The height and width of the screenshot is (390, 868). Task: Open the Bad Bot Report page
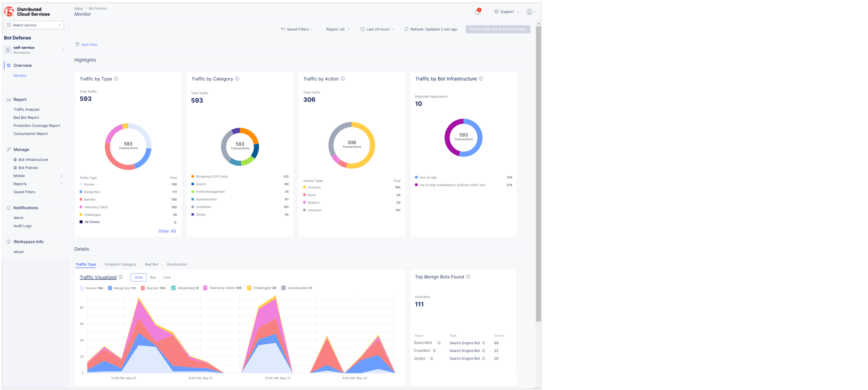[x=26, y=117]
